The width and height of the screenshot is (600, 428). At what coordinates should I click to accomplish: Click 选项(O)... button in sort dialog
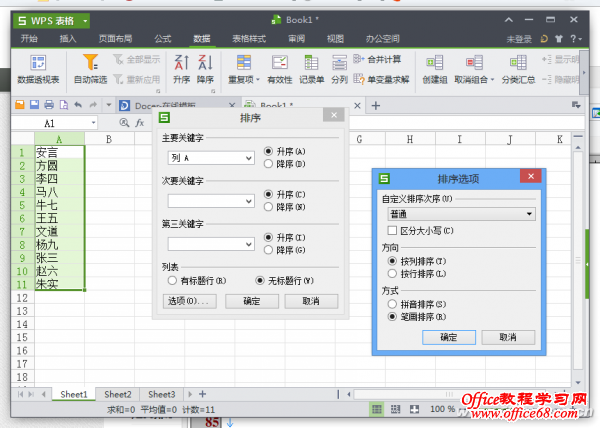tap(189, 301)
